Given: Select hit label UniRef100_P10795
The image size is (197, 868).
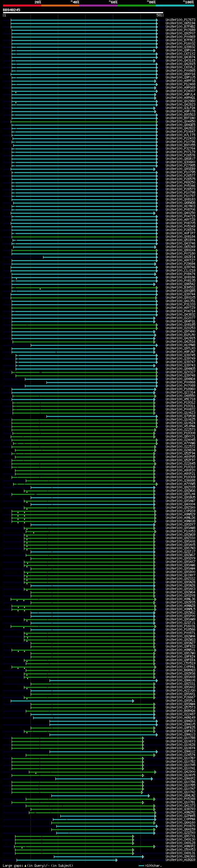Looking at the screenshot, I should click(x=180, y=172).
